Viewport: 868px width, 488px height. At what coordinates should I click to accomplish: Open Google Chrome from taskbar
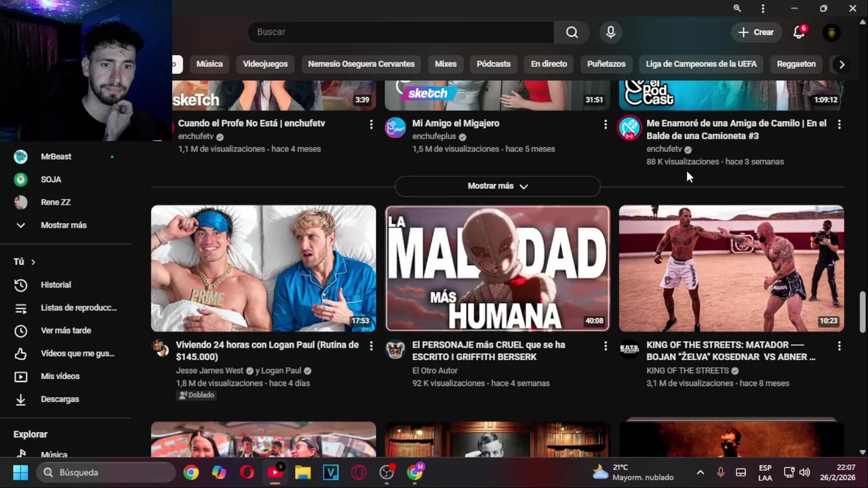coord(191,472)
